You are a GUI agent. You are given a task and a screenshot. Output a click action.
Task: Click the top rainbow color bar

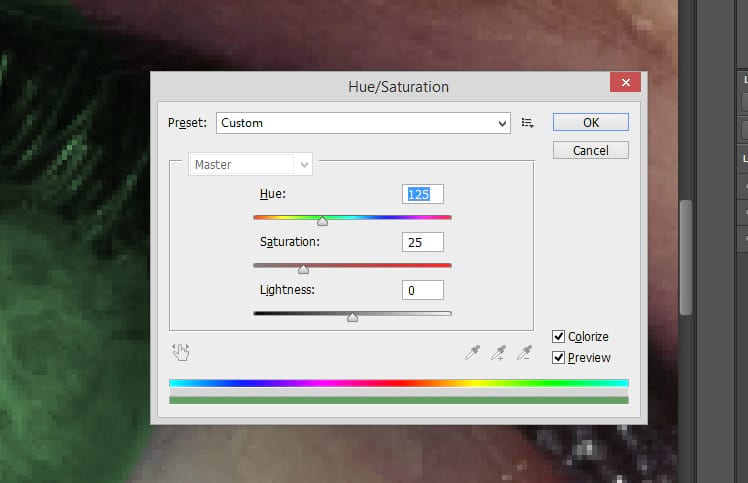tap(399, 383)
